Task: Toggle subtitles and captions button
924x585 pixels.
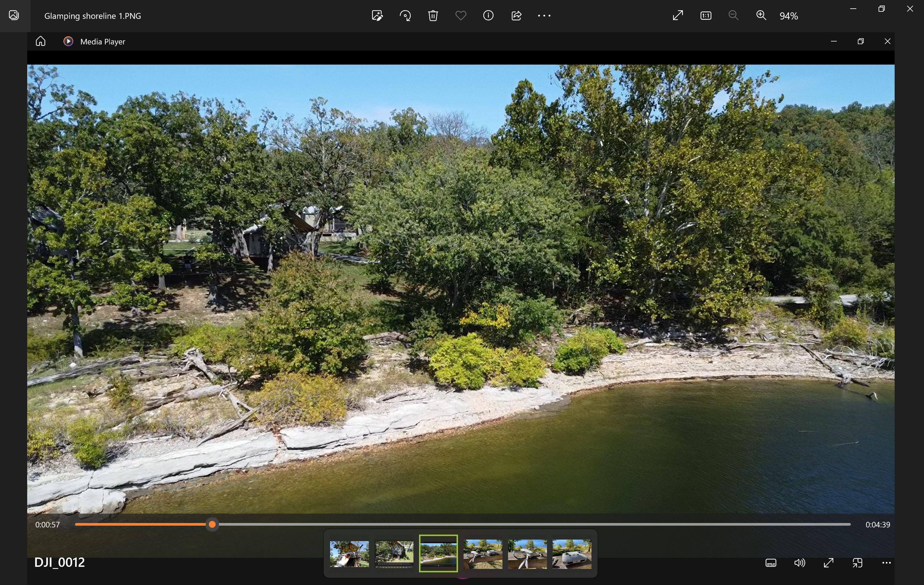Action: (771, 563)
